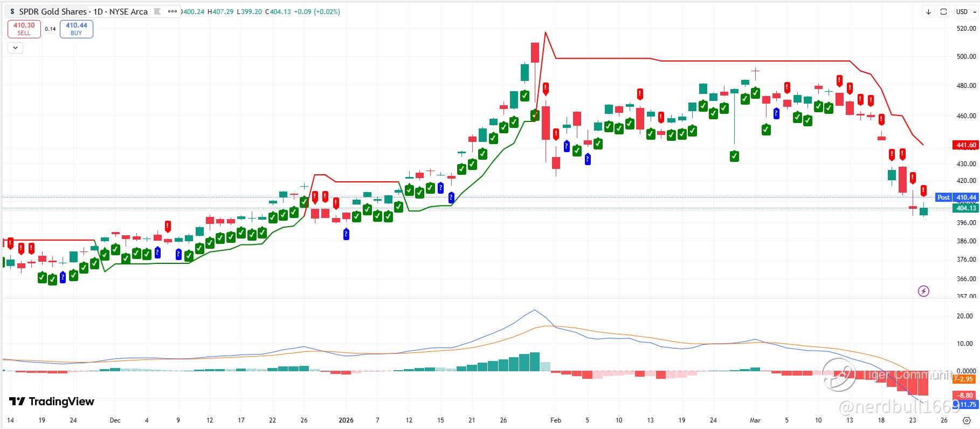980x429 pixels.
Task: Click the 10.00 indicator axis label
Action: coord(964,344)
